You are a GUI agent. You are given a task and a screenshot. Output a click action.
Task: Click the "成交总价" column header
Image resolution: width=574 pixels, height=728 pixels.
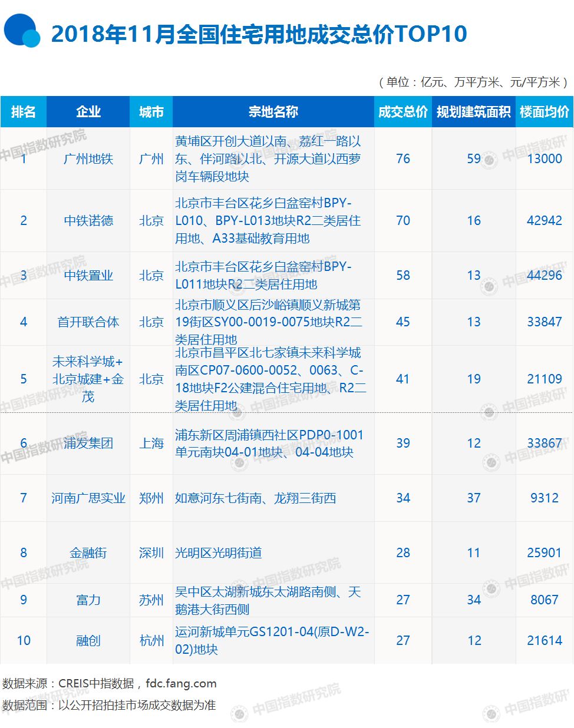click(x=403, y=112)
